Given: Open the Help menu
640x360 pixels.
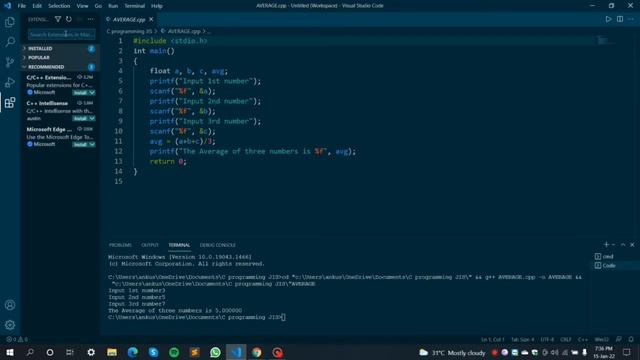Looking at the screenshot, I should (x=157, y=6).
